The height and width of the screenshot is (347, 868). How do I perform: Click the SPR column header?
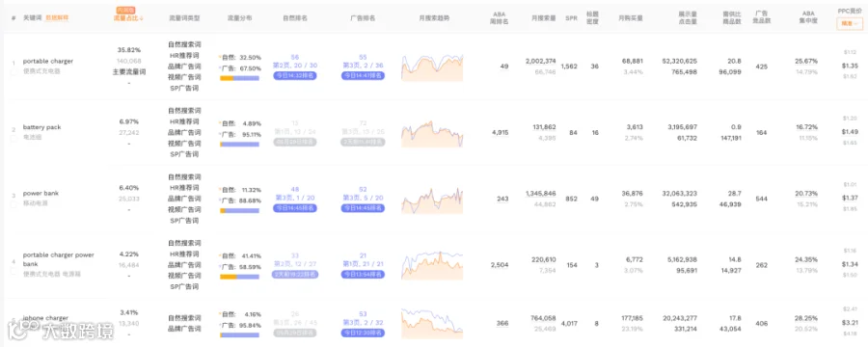point(571,18)
